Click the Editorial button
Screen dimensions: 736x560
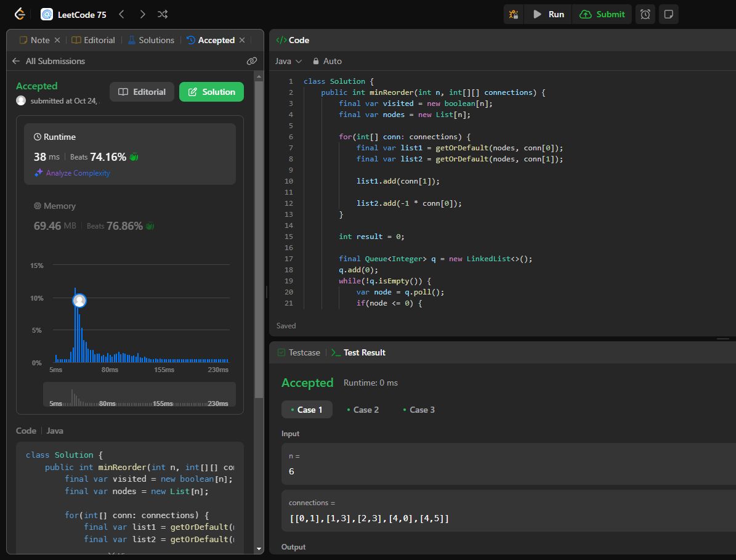(142, 92)
